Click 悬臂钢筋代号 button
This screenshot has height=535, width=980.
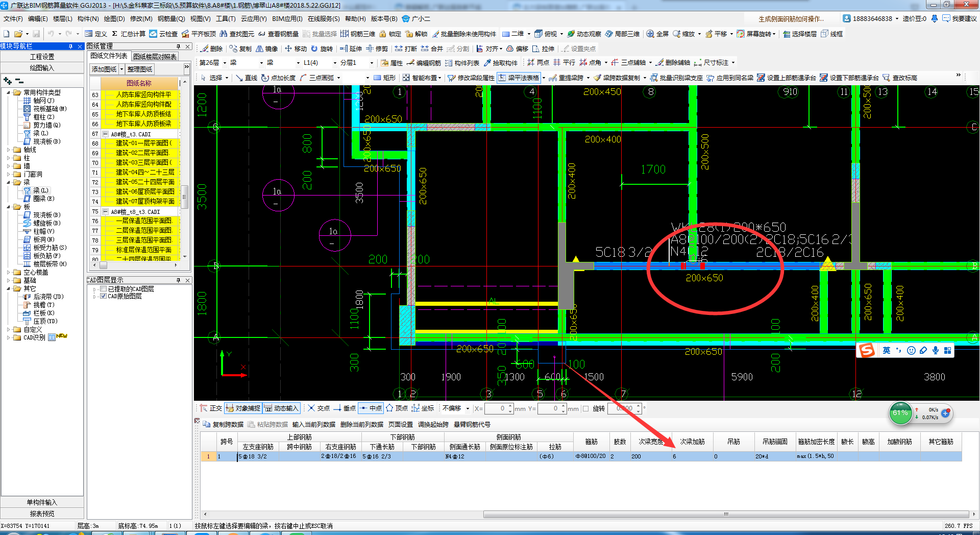point(472,424)
